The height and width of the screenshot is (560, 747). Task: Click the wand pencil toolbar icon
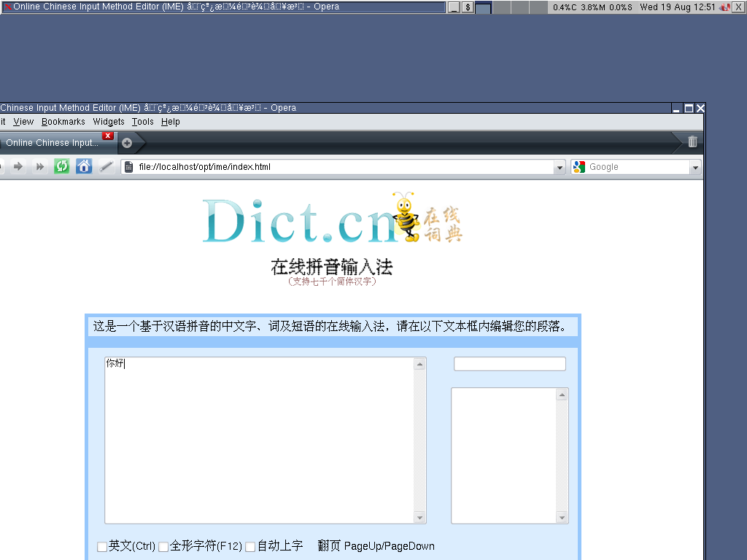107,166
